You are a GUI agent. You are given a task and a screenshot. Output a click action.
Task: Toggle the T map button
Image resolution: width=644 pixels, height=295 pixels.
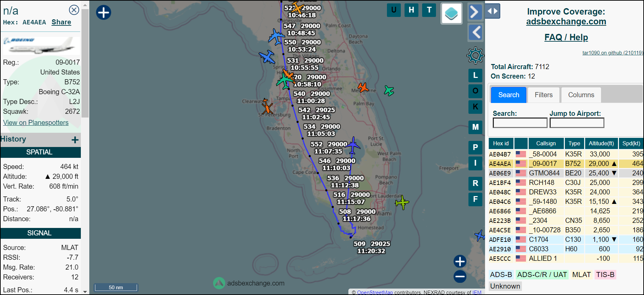(x=429, y=10)
